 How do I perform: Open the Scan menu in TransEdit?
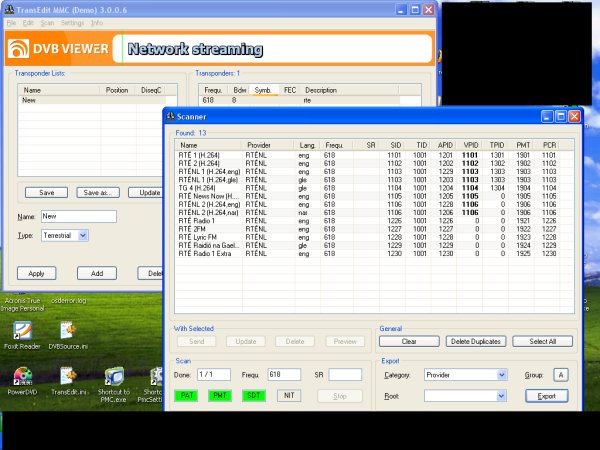click(x=47, y=23)
